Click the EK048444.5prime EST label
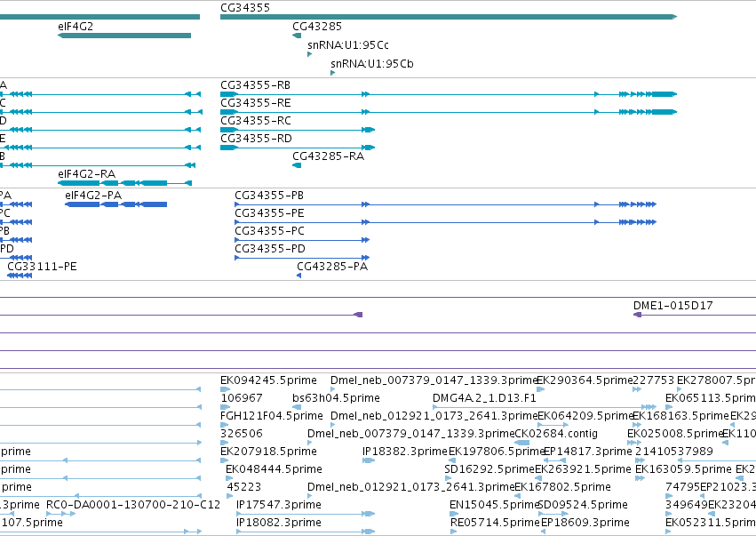The height and width of the screenshot is (536, 756). click(274, 469)
